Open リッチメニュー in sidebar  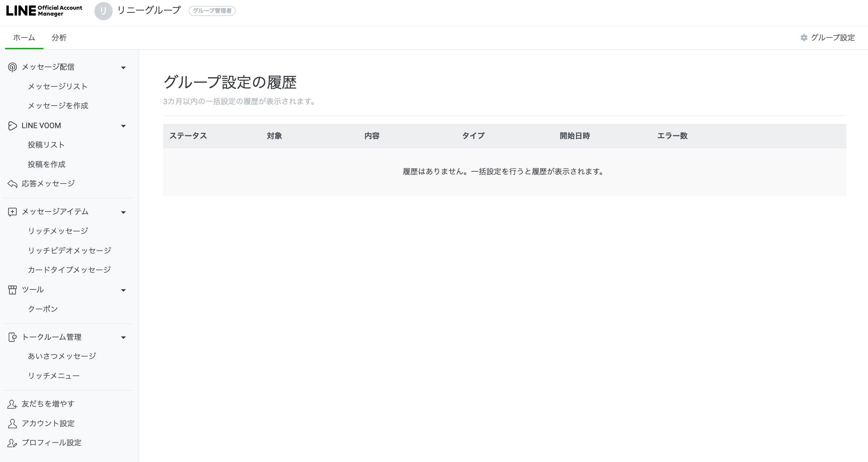point(54,376)
